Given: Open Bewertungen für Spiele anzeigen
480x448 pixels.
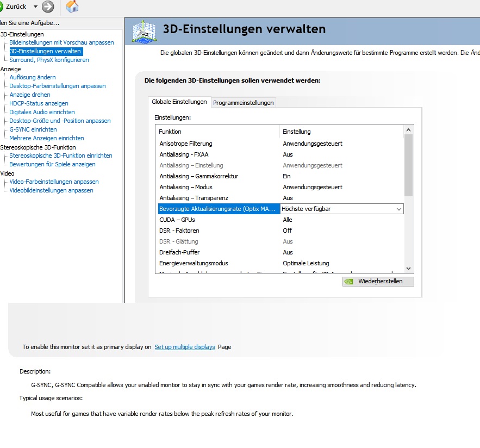Looking at the screenshot, I should click(x=52, y=164).
